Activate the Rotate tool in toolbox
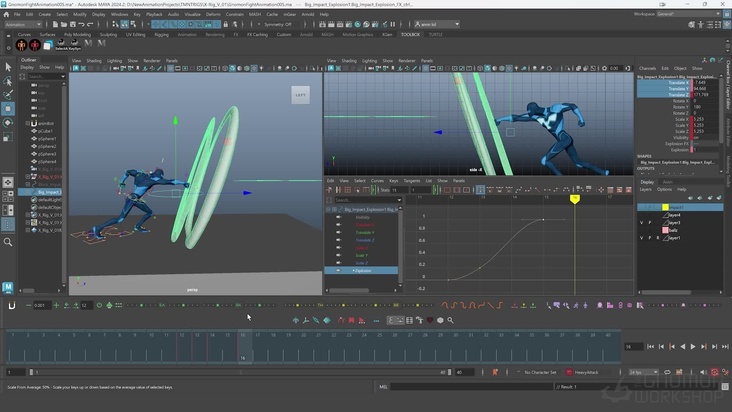The image size is (732, 412). [x=8, y=123]
